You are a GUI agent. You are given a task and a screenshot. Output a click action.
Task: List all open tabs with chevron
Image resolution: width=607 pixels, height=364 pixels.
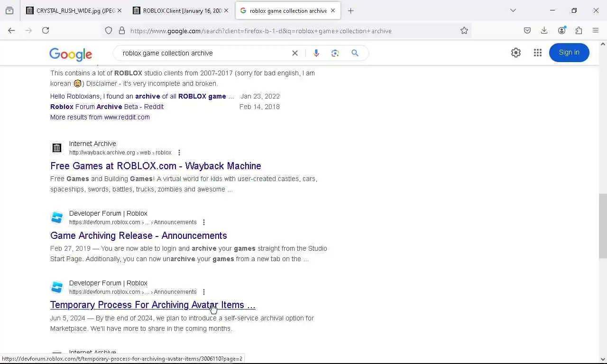(513, 10)
